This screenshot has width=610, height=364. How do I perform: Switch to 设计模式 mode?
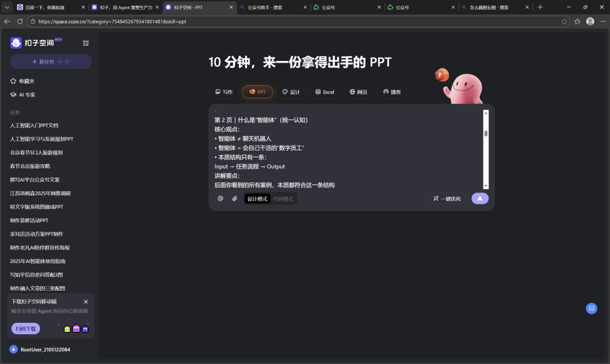tap(257, 199)
